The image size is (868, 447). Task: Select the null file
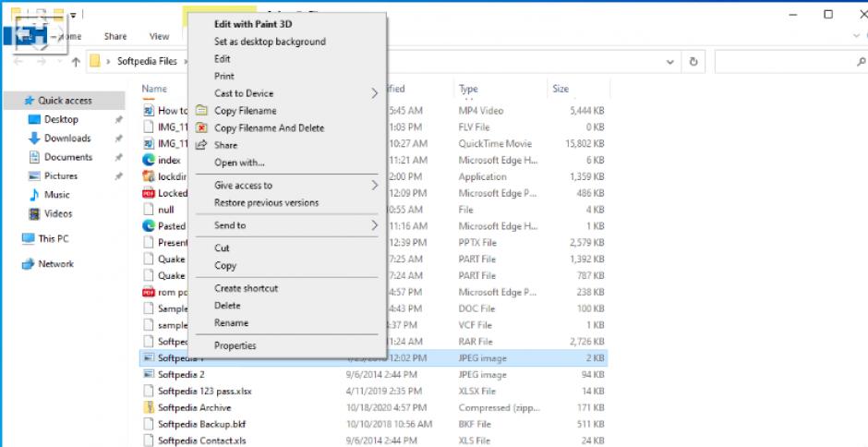pos(165,210)
